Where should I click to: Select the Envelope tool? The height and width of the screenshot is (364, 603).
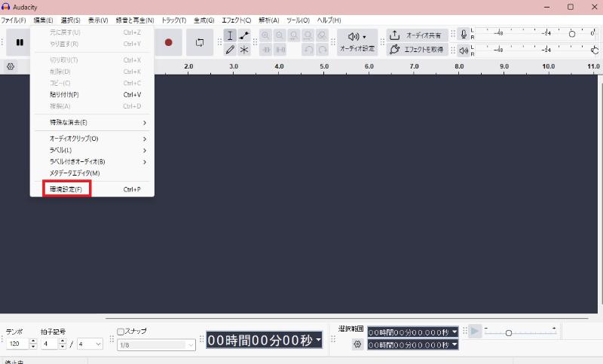point(244,35)
